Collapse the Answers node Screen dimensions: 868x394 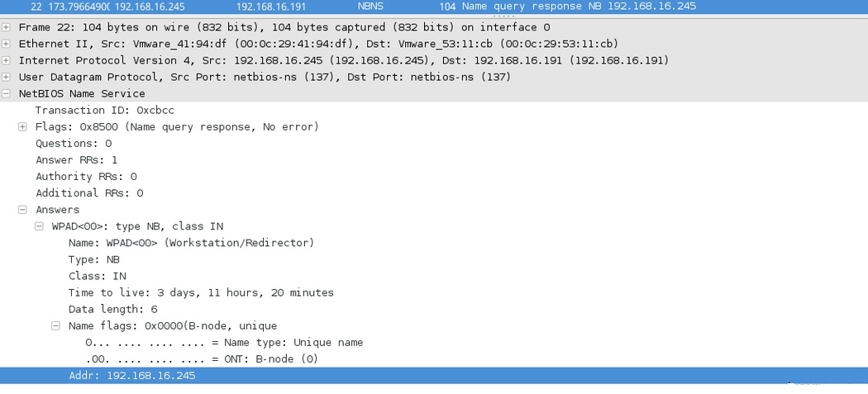click(23, 210)
